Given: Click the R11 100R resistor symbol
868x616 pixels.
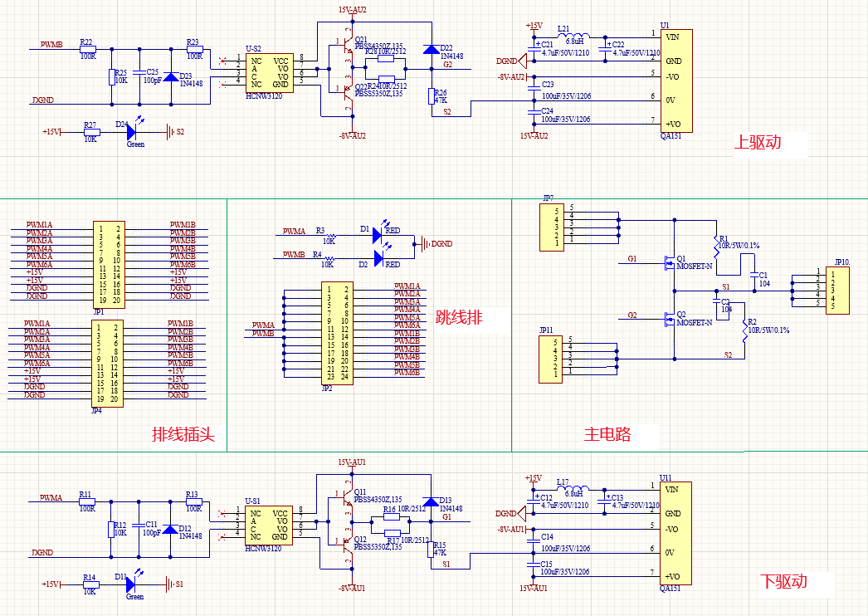Looking at the screenshot, I should click(87, 502).
